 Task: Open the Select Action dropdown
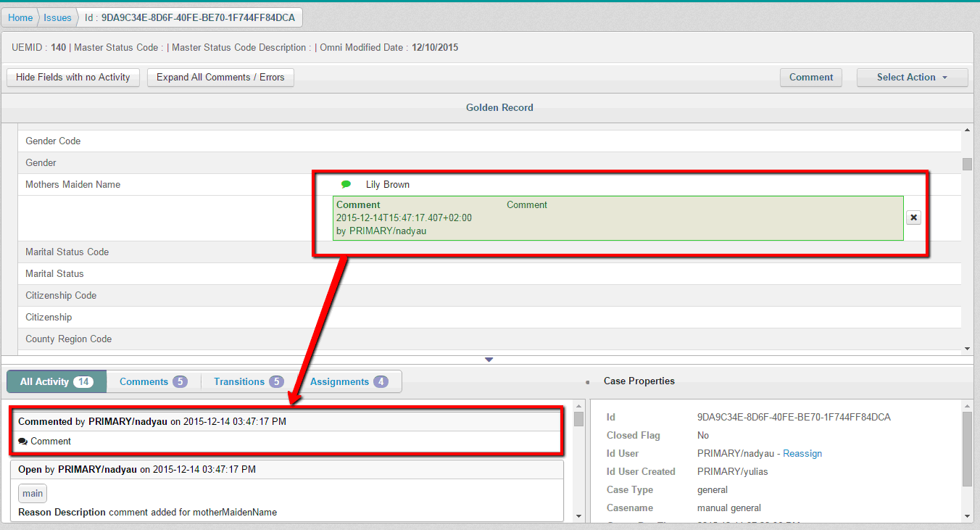pyautogui.click(x=912, y=78)
